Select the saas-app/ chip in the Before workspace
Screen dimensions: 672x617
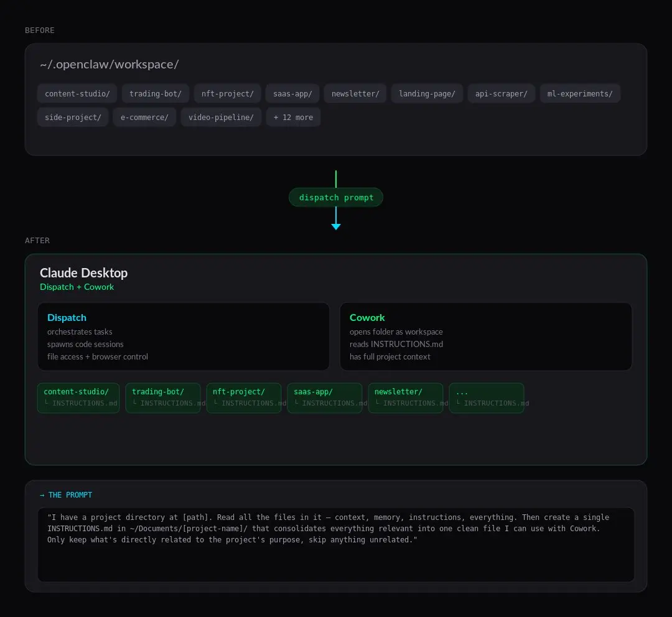coord(292,93)
